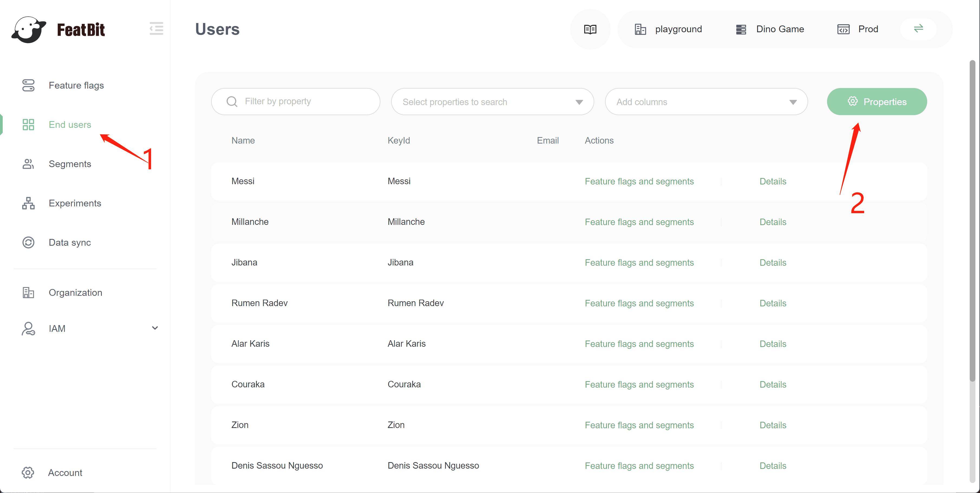Image resolution: width=980 pixels, height=493 pixels.
Task: Open Select properties to search dropdown
Action: point(492,102)
